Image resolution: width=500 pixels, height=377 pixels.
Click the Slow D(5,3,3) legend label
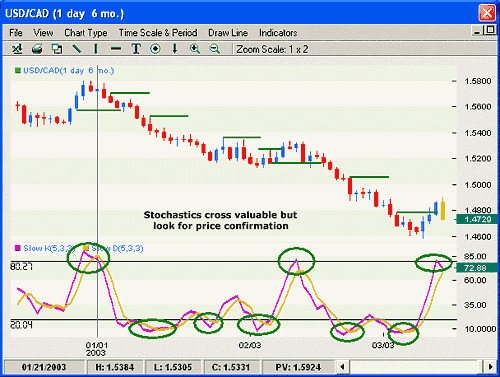click(x=117, y=248)
